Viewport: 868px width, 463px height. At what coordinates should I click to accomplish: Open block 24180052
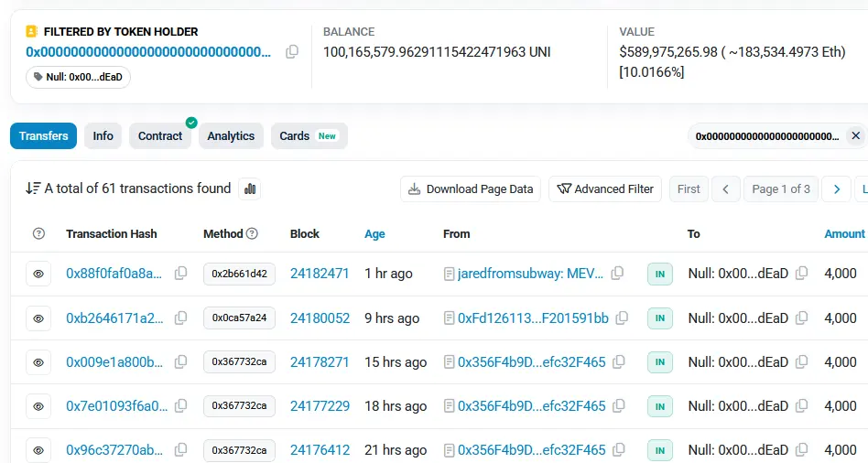coord(320,318)
